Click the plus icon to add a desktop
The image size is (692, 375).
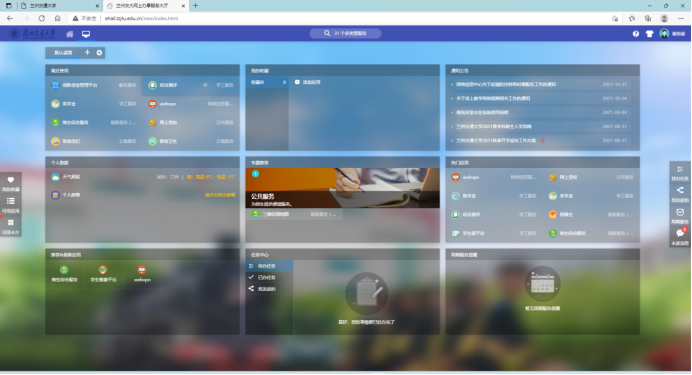click(87, 52)
